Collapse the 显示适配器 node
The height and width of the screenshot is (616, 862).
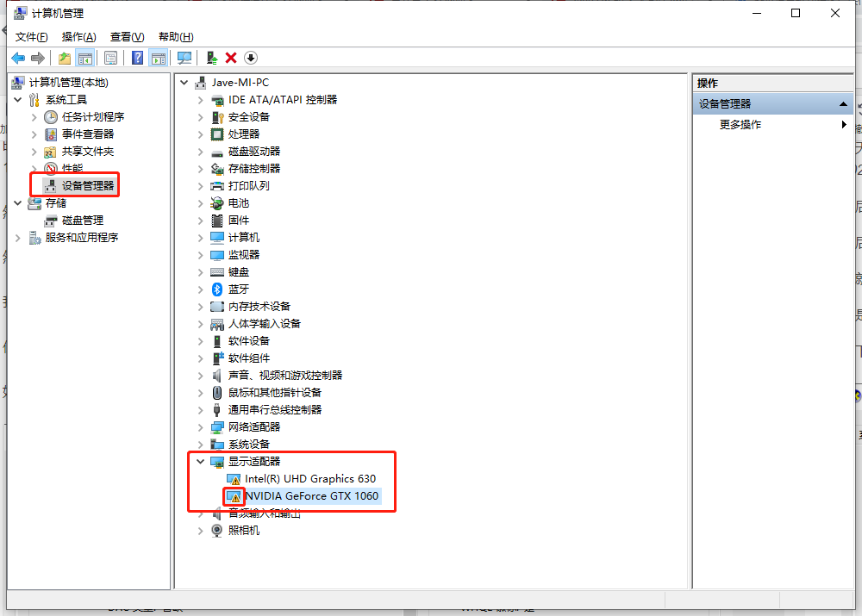(200, 462)
